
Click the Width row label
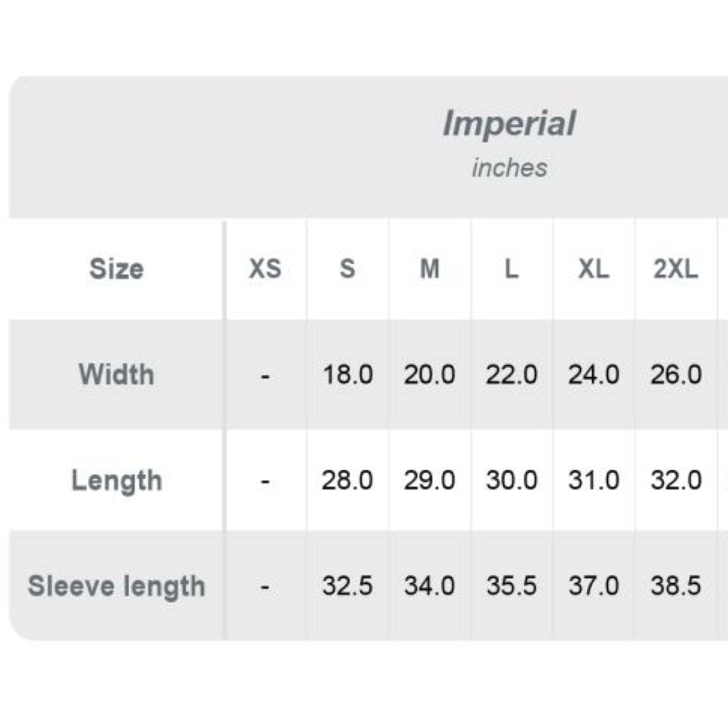[116, 375]
